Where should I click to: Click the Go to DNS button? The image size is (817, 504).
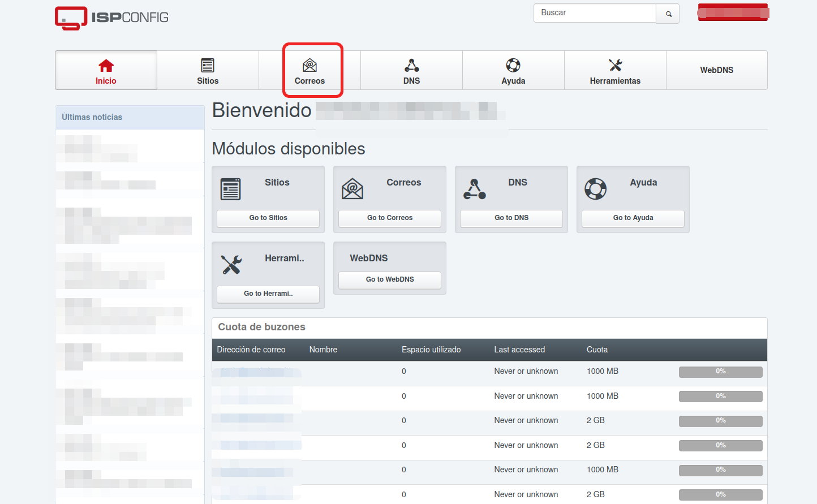[511, 218]
